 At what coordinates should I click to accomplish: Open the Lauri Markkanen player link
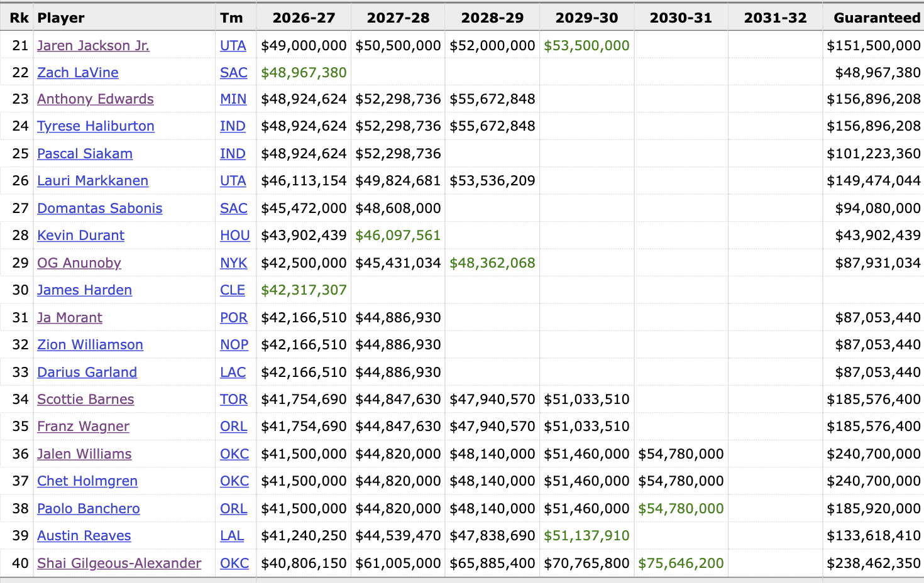[x=92, y=180]
